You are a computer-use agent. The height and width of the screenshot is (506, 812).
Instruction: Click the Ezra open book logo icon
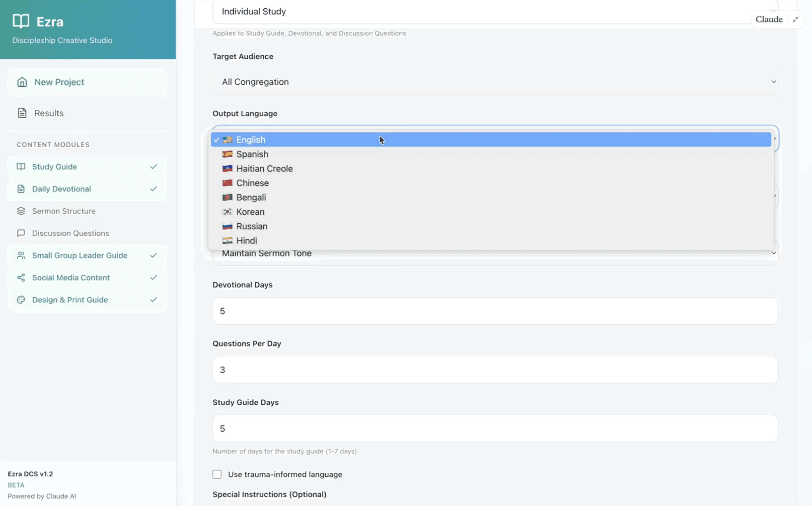21,21
